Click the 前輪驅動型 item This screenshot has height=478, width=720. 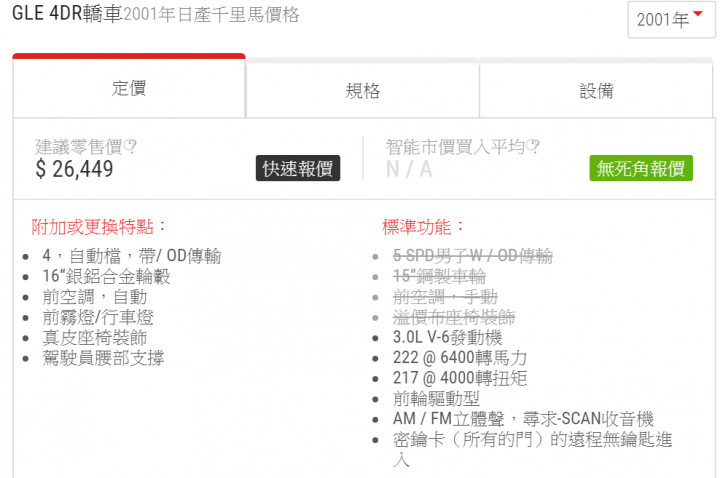(436, 399)
